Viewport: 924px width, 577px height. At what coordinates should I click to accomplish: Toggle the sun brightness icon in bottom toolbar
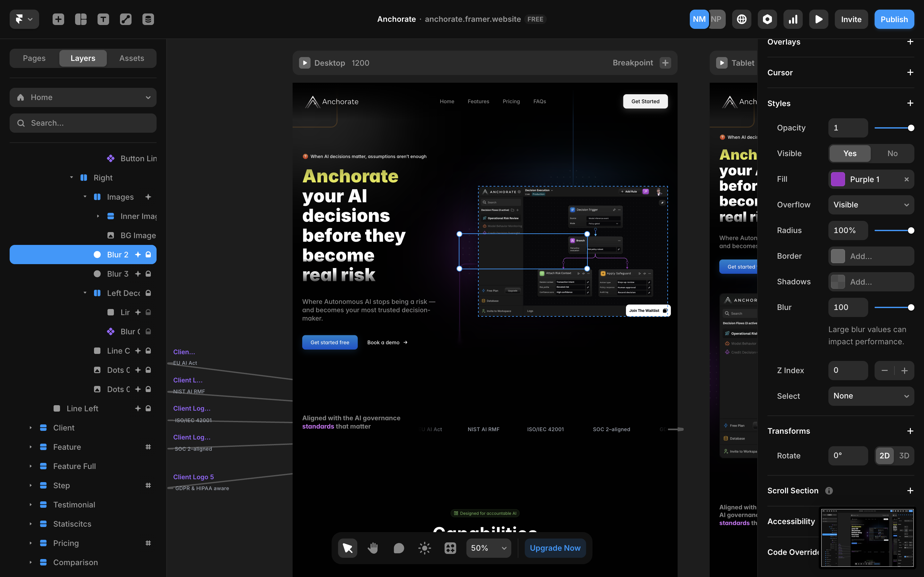coord(424,548)
